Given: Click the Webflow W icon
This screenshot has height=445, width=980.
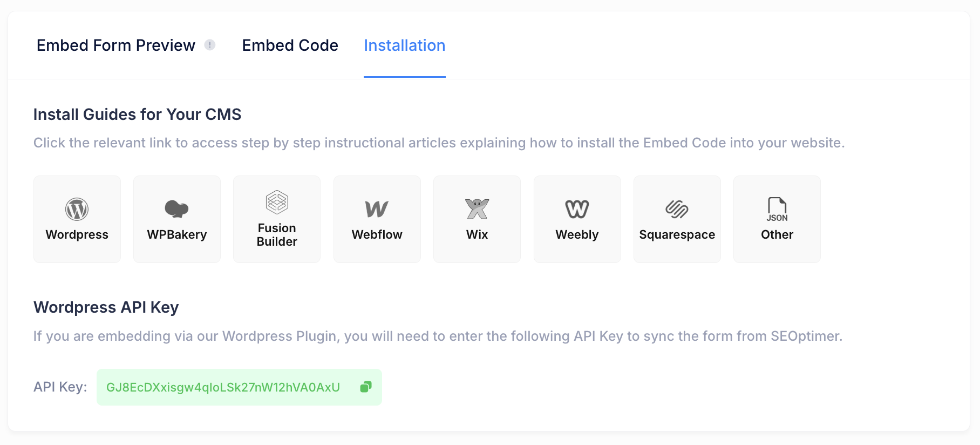Looking at the screenshot, I should 377,209.
